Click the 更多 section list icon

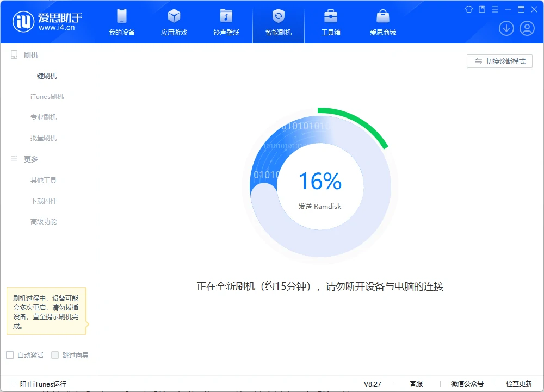14,159
